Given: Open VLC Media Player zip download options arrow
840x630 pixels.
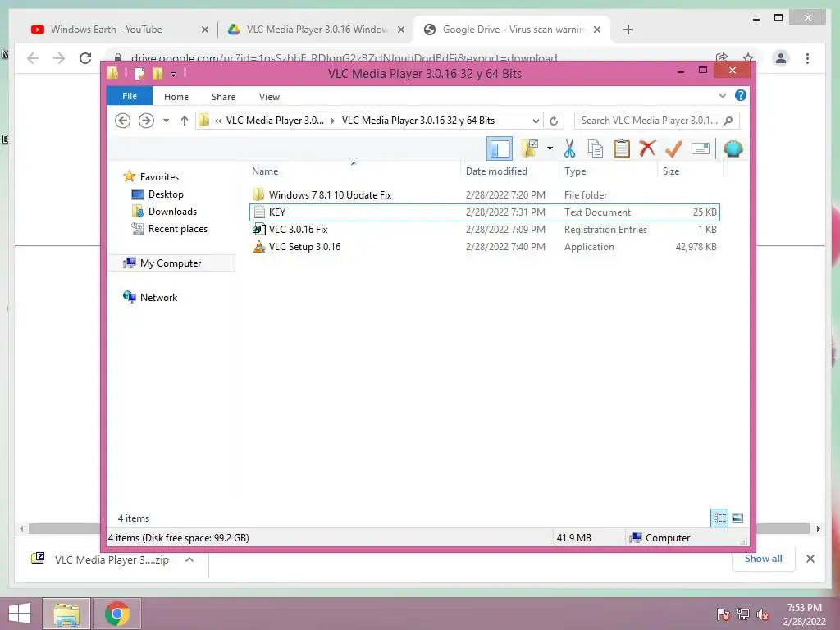Looking at the screenshot, I should point(189,559).
